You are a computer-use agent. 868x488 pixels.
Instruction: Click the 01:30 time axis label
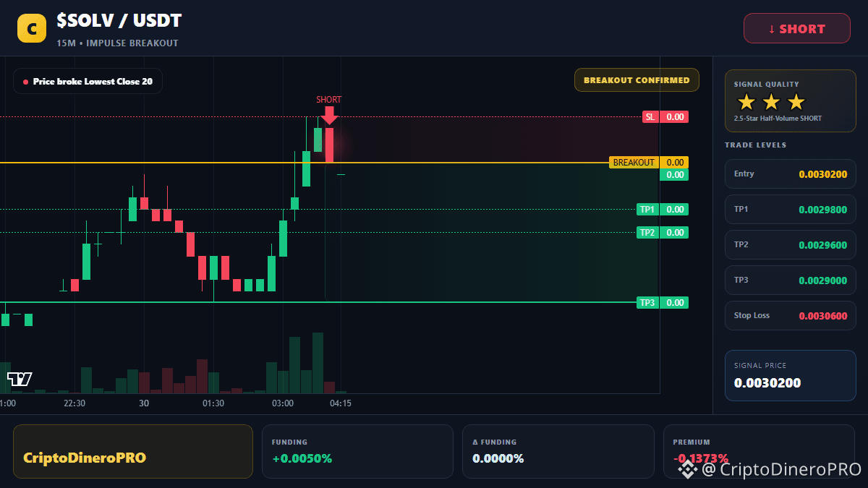pos(213,403)
